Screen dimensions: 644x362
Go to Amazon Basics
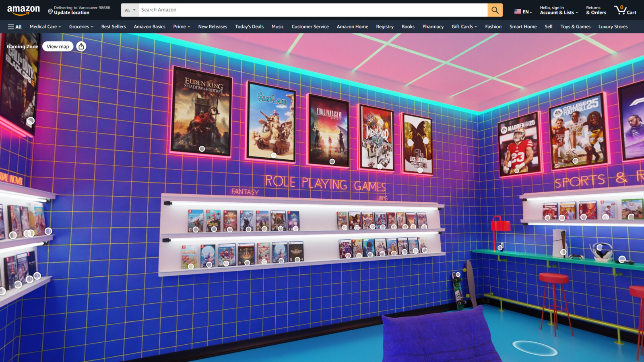pyautogui.click(x=149, y=27)
